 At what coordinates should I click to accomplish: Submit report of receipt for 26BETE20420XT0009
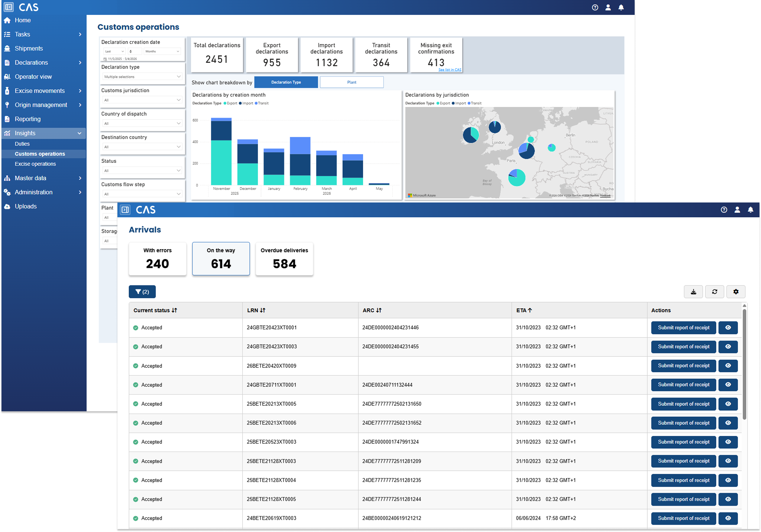pos(684,366)
